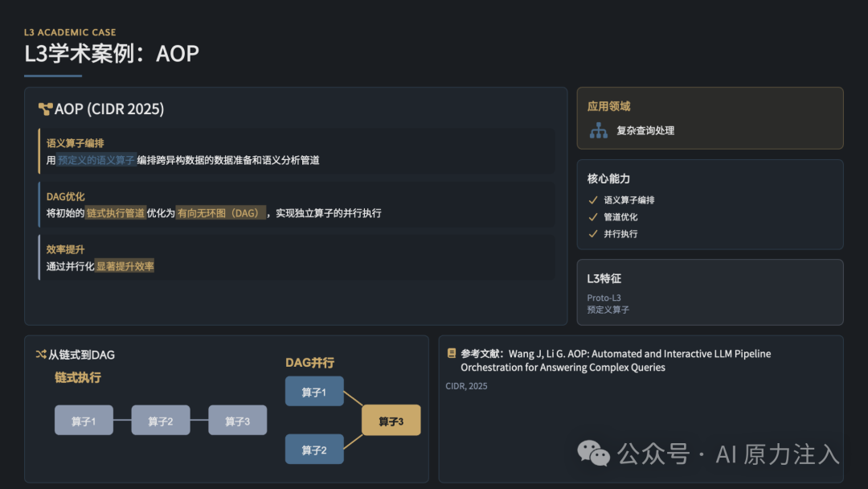Click the 从链式到DAG panel title
Viewport: 868px width, 489px height.
(81, 355)
